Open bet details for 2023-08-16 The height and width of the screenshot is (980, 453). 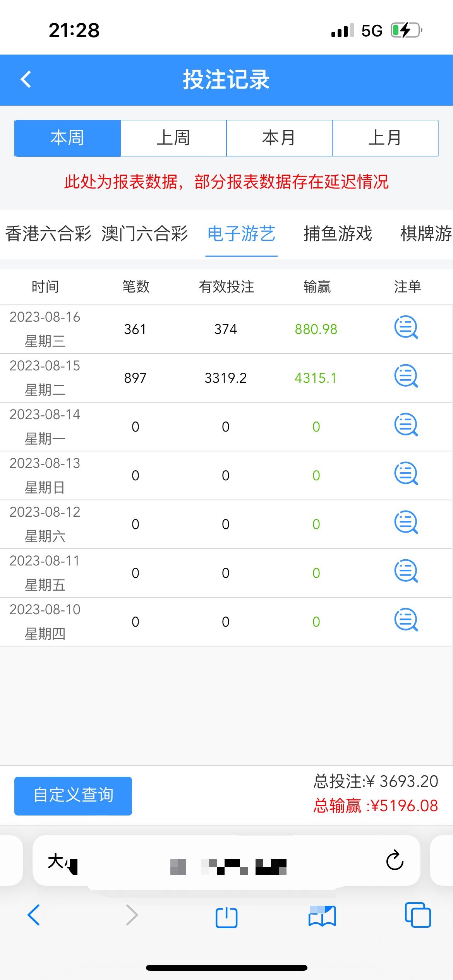(406, 328)
